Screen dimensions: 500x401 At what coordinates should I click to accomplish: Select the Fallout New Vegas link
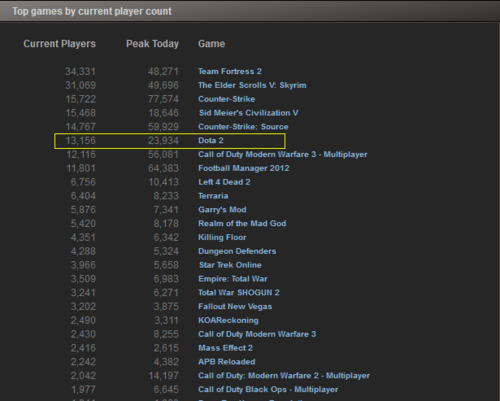235,307
